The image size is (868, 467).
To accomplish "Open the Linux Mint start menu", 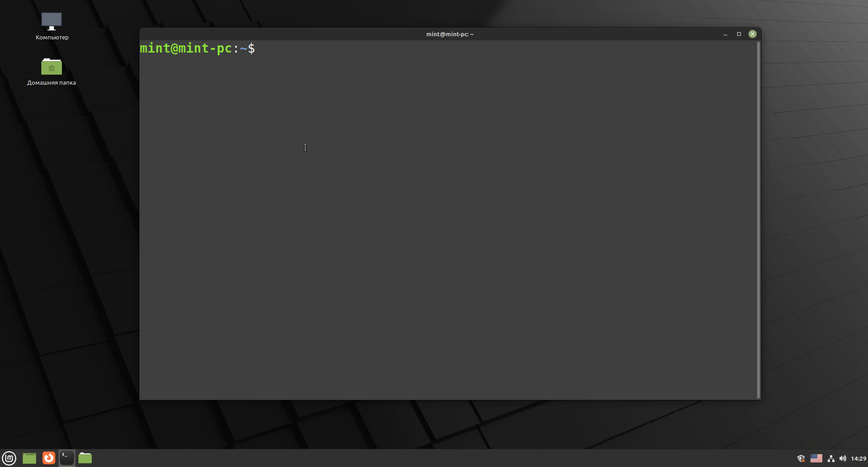I will click(x=9, y=458).
